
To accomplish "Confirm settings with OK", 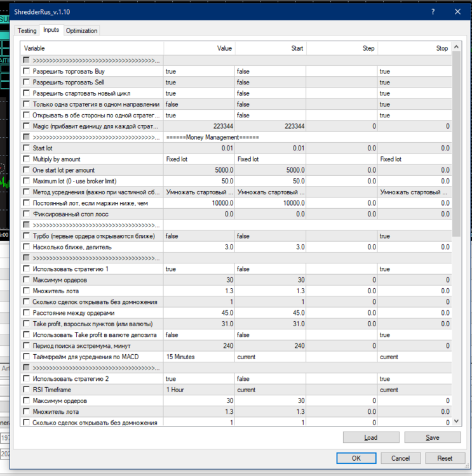I will pyautogui.click(x=356, y=458).
